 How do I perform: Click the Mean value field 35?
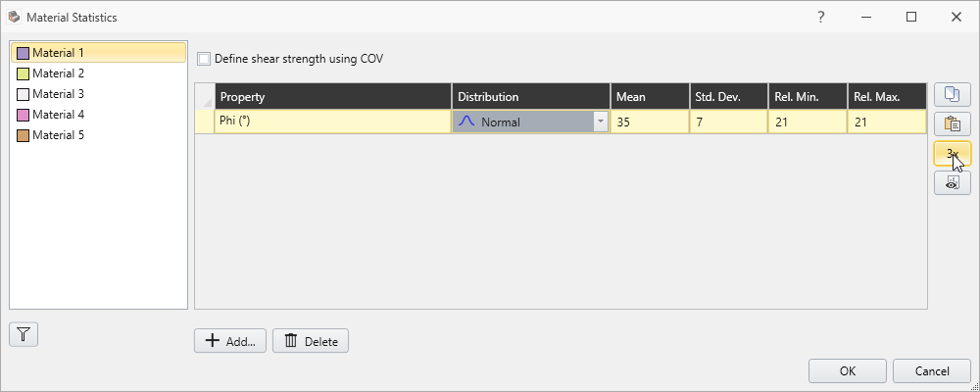pyautogui.click(x=648, y=122)
